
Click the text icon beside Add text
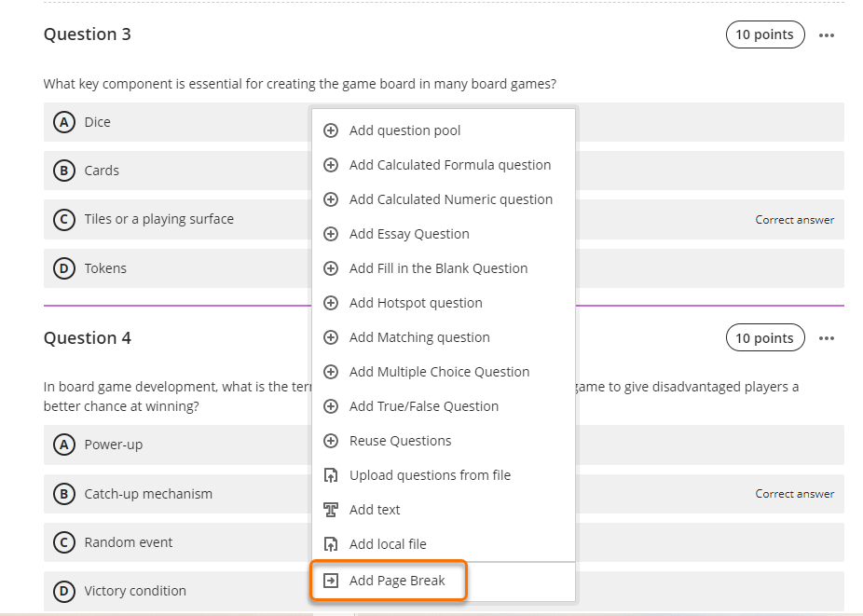tap(330, 510)
